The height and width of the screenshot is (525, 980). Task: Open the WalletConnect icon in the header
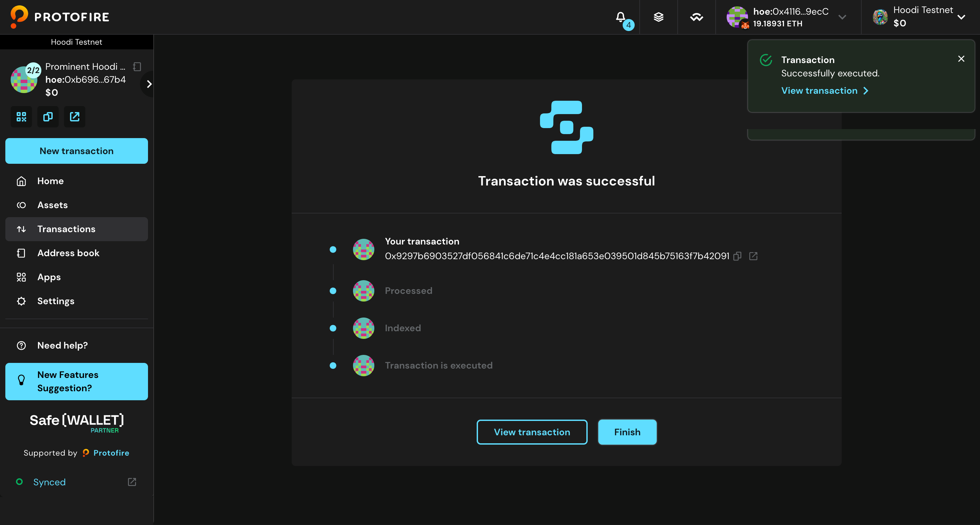tap(696, 17)
